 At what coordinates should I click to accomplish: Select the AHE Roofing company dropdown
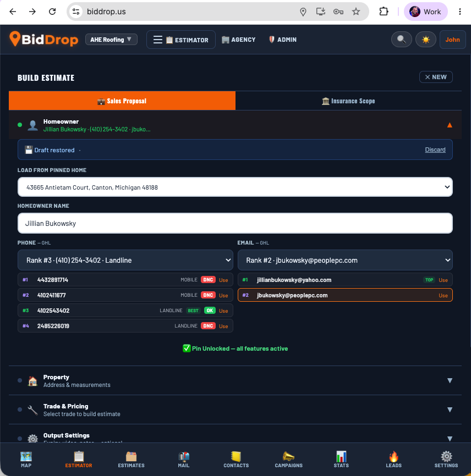tap(111, 40)
